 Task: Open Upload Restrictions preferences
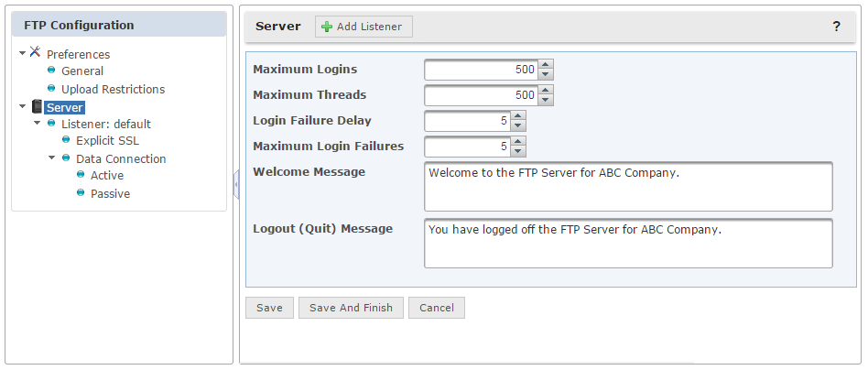click(113, 89)
